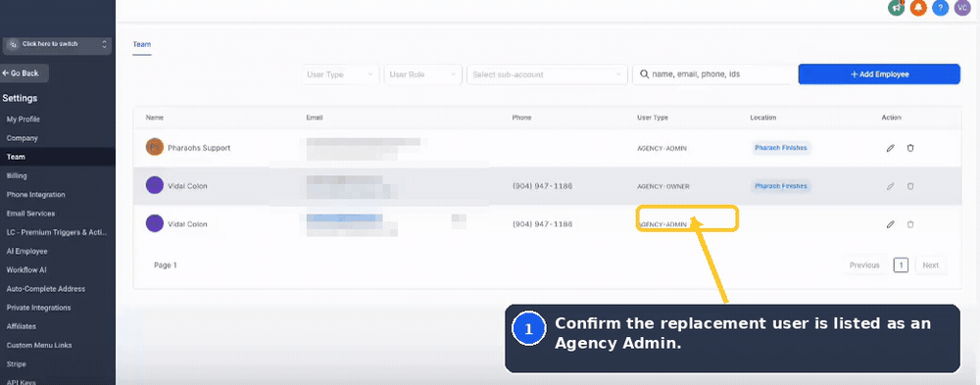Open Workflow AI settings
The width and height of the screenshot is (980, 385).
pos(26,270)
